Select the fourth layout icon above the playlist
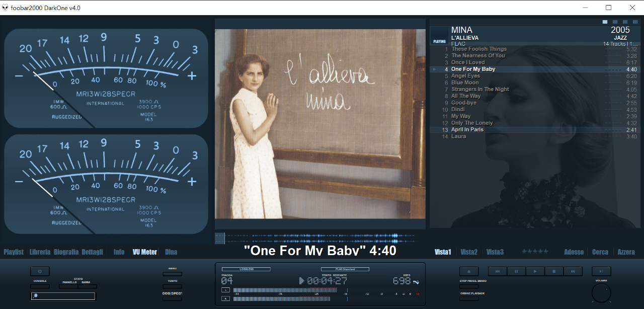Image resolution: width=644 pixels, height=309 pixels. [634, 22]
